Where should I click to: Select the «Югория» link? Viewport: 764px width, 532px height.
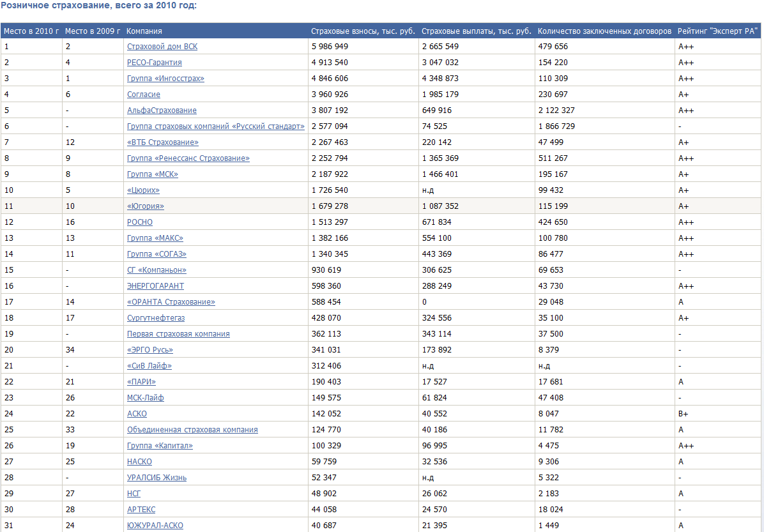[x=145, y=206]
